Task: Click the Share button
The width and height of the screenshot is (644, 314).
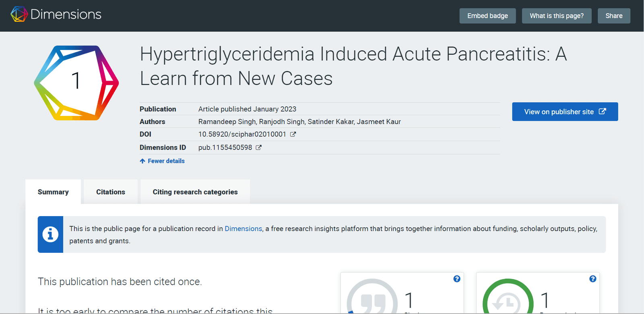Action: click(614, 16)
